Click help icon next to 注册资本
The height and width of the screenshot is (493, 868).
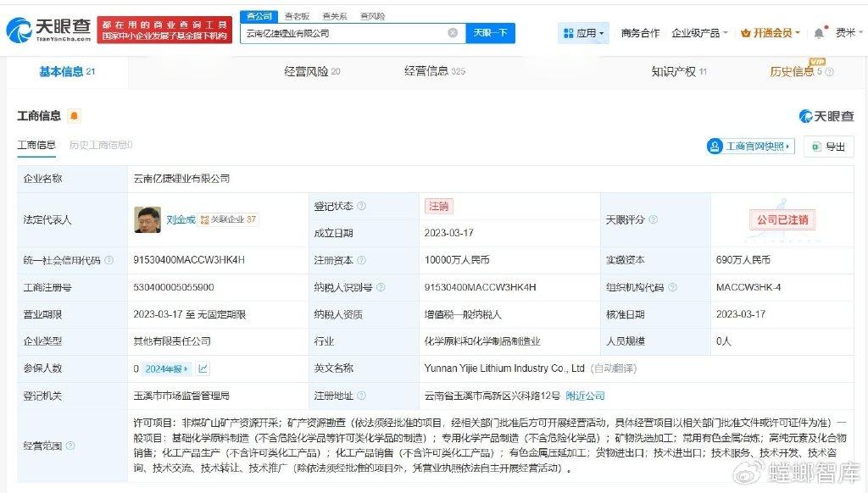pos(361,260)
